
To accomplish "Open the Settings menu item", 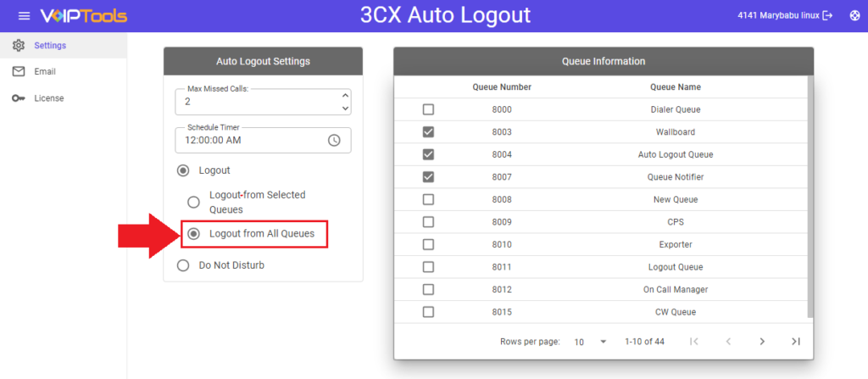I will coord(49,46).
